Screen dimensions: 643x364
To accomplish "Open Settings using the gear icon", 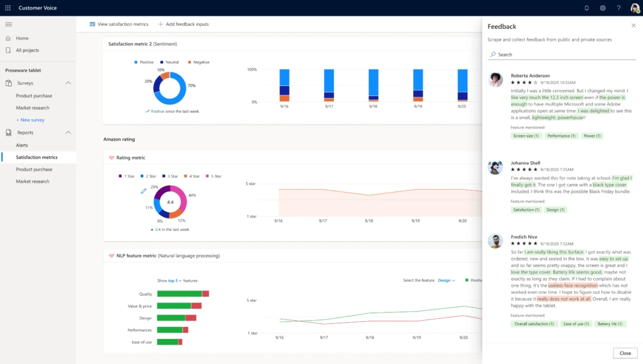I will pos(602,8).
